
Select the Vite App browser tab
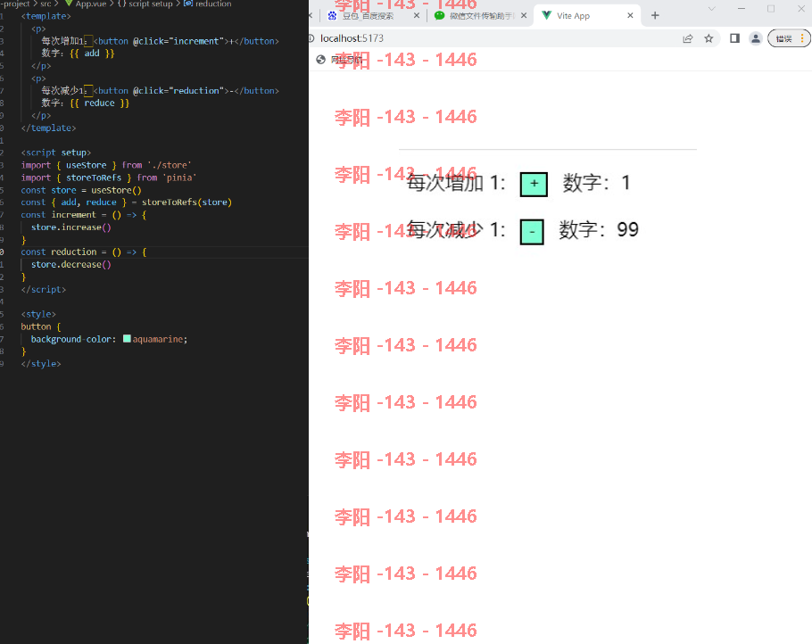point(573,16)
